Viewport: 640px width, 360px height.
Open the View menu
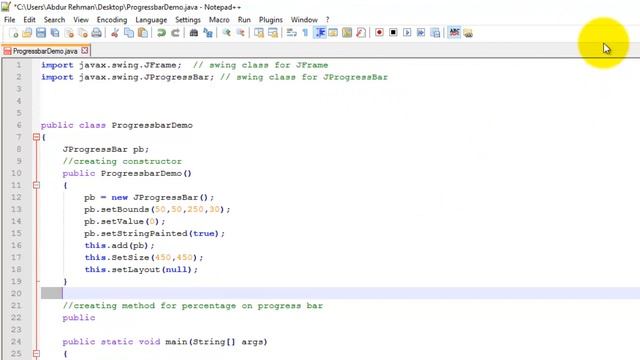(81, 20)
